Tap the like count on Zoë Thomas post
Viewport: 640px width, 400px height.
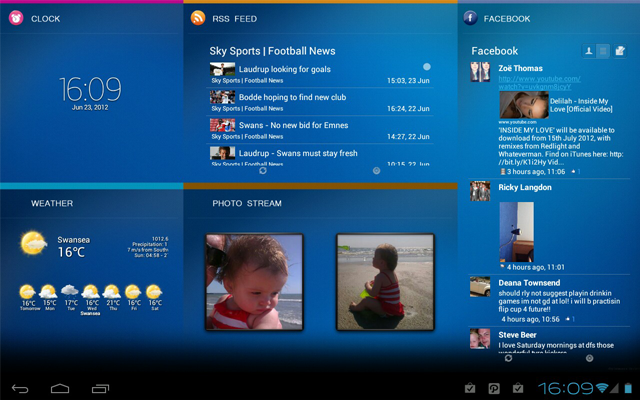576,172
